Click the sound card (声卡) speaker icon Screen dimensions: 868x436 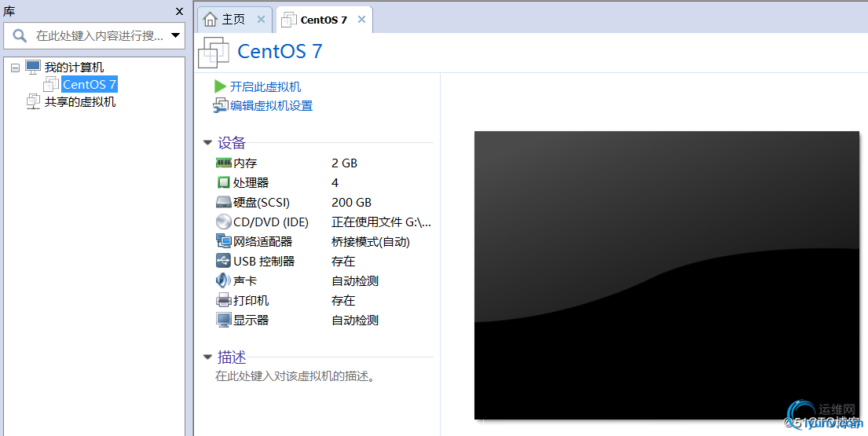[x=223, y=280]
